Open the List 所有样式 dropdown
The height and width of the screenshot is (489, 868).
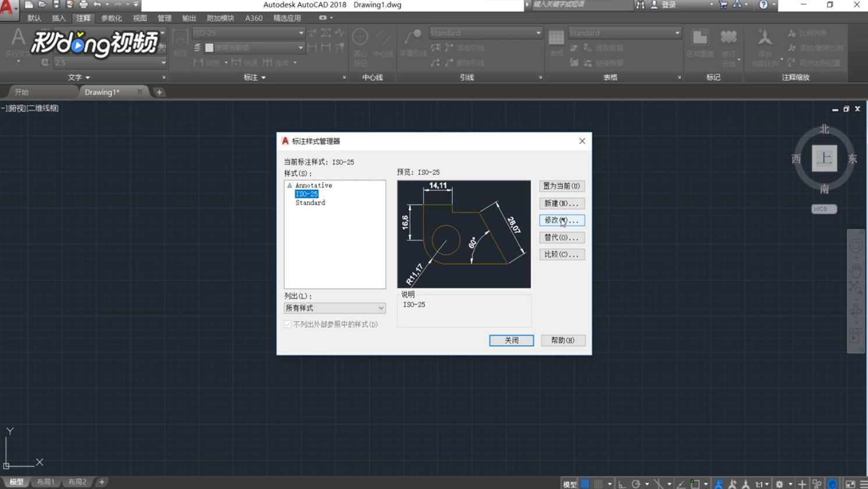(334, 308)
